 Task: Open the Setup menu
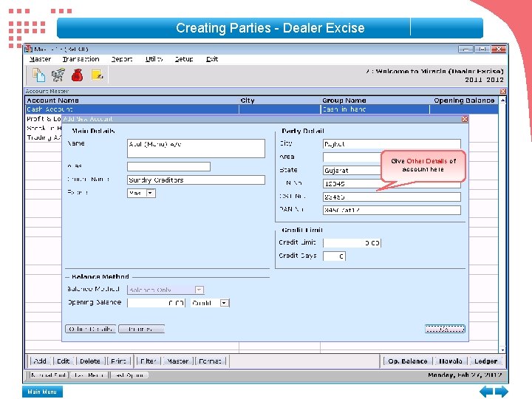[x=184, y=59]
